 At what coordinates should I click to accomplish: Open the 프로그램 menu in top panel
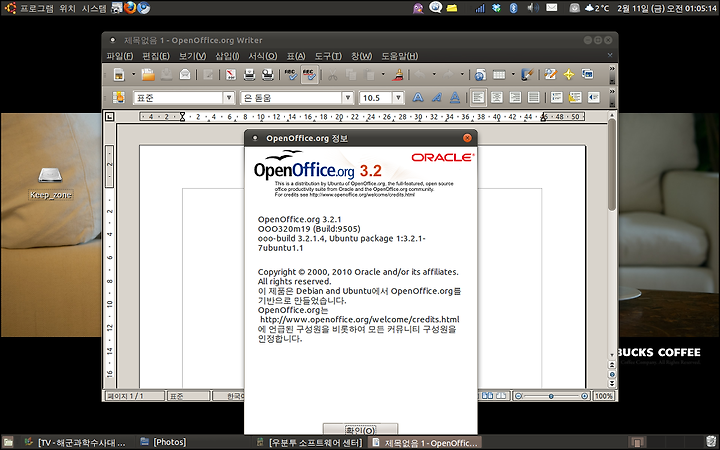click(x=37, y=8)
